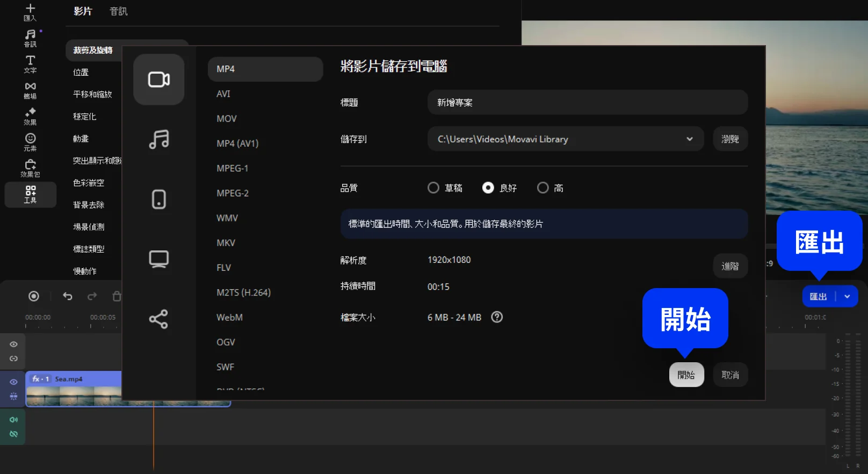Click the 瀏覽 browse button
868x474 pixels.
pos(730,139)
